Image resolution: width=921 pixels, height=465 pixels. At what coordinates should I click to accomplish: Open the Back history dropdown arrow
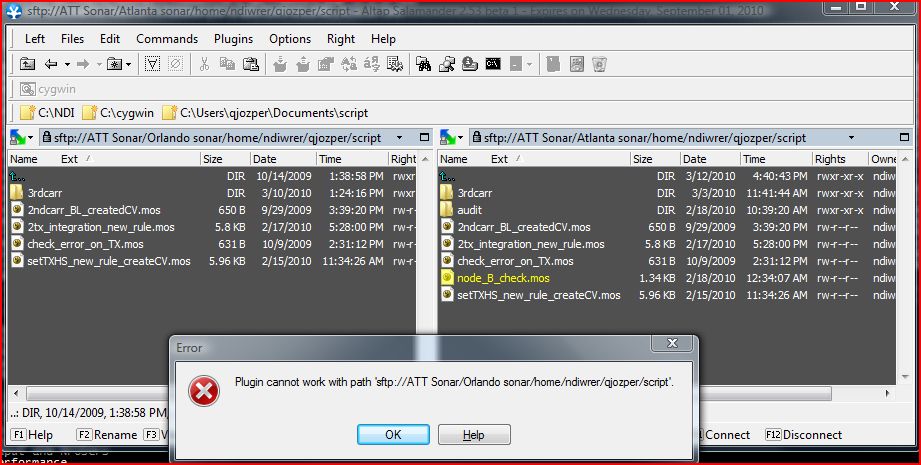coord(67,64)
